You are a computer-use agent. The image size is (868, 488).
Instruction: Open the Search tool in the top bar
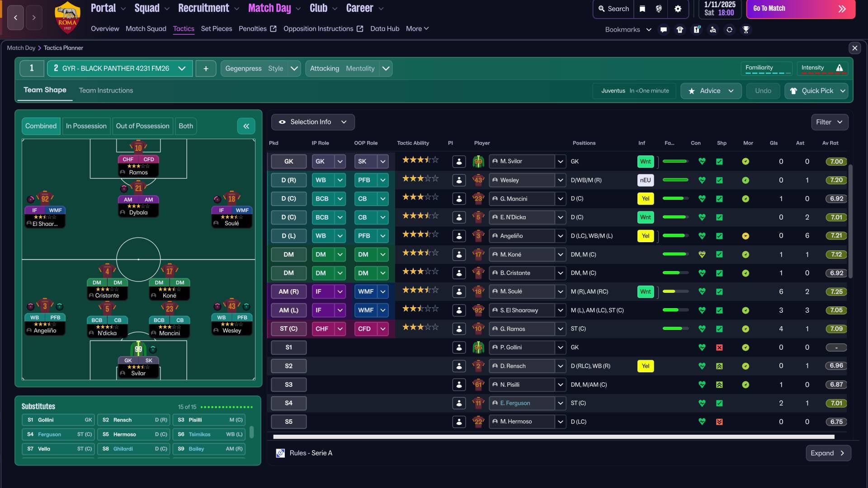613,9
